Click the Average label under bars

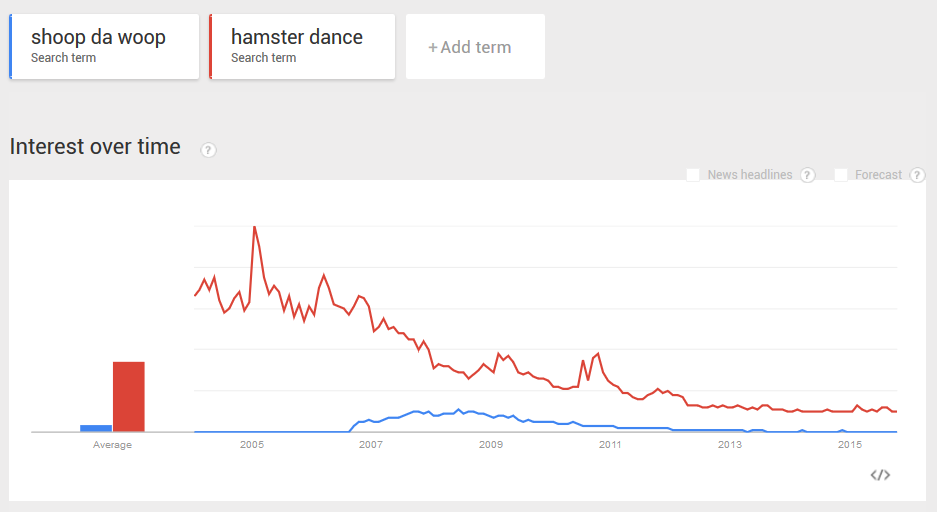(112, 444)
